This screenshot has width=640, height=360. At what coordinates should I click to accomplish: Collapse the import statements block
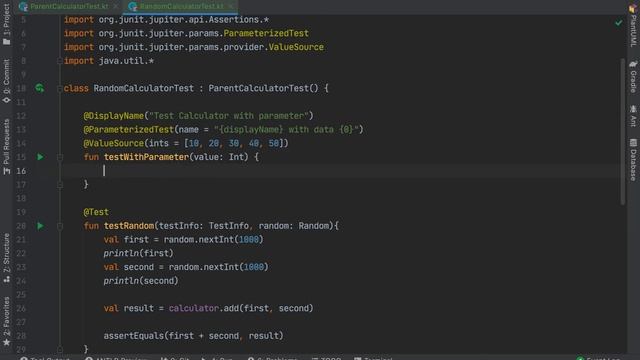tap(60, 61)
